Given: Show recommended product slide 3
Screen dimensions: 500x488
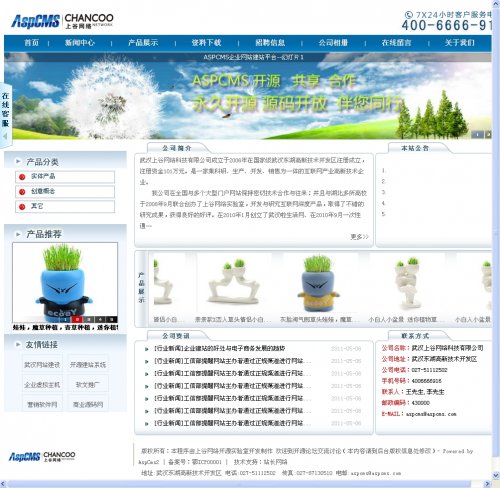Looking at the screenshot, I should [x=89, y=319].
